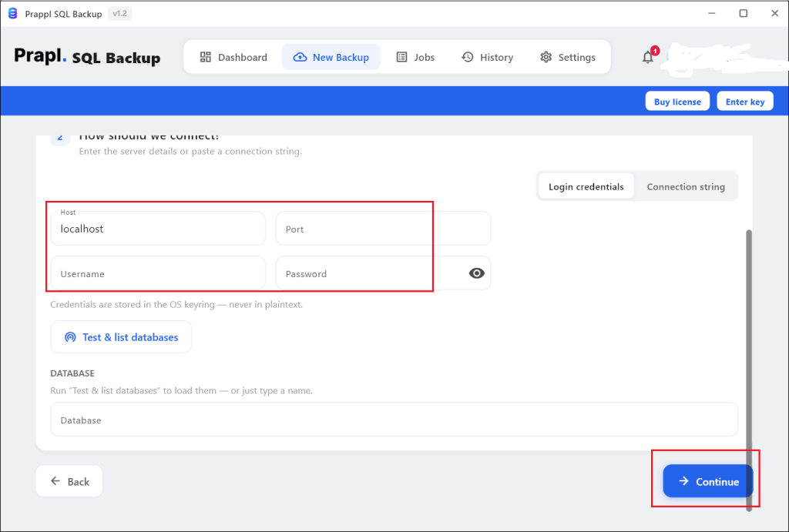Open the History tab

(x=487, y=57)
